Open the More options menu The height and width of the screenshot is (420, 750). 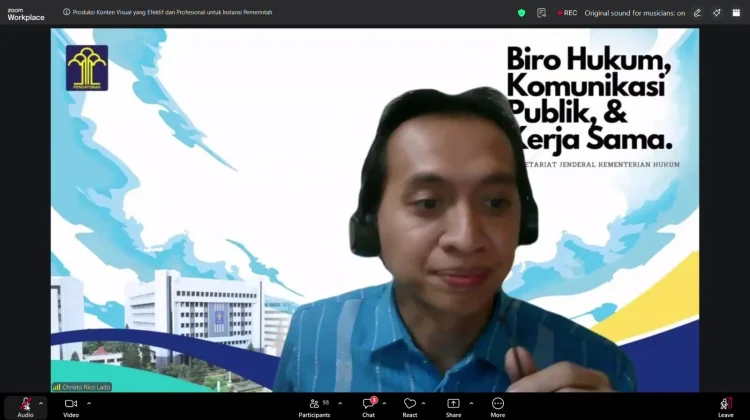click(x=497, y=407)
